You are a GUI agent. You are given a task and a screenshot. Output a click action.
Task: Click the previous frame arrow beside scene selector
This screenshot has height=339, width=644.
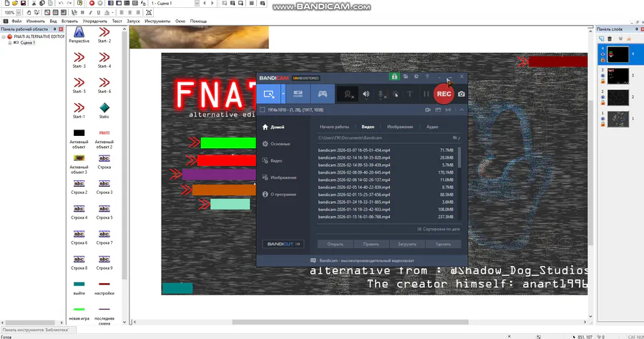pyautogui.click(x=205, y=3)
